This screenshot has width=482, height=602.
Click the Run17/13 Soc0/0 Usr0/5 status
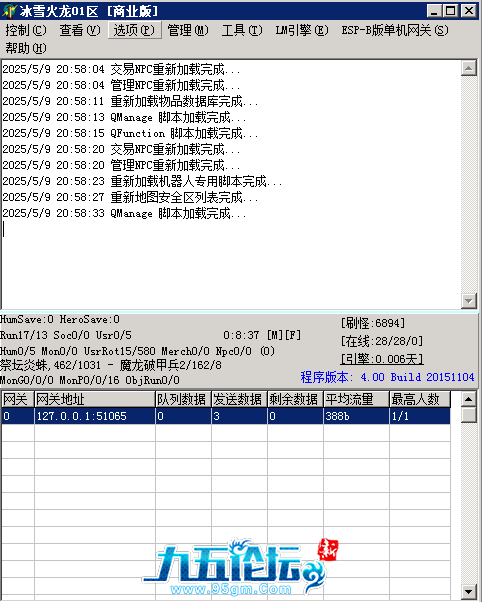[x=66, y=335]
